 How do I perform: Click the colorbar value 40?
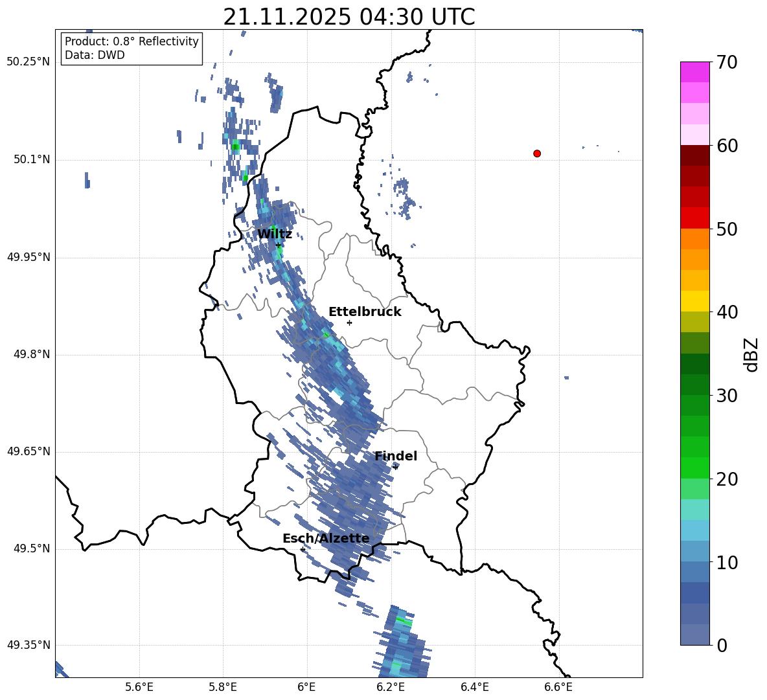point(727,312)
